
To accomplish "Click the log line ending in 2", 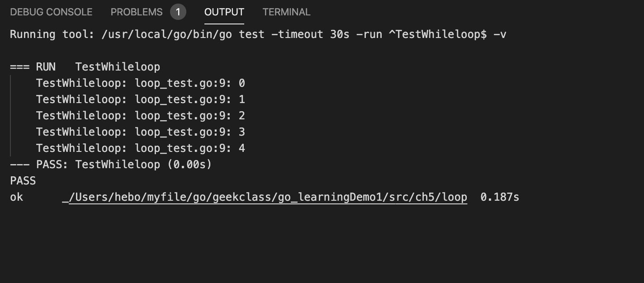I will (141, 116).
